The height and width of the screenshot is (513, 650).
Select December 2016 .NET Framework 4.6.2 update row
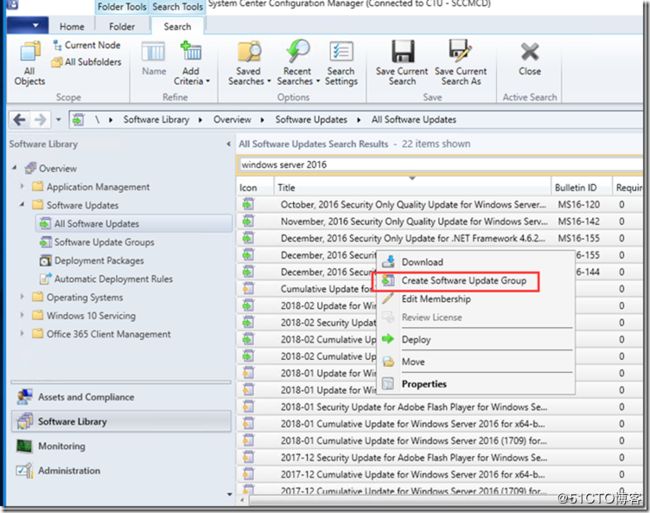tap(439, 238)
